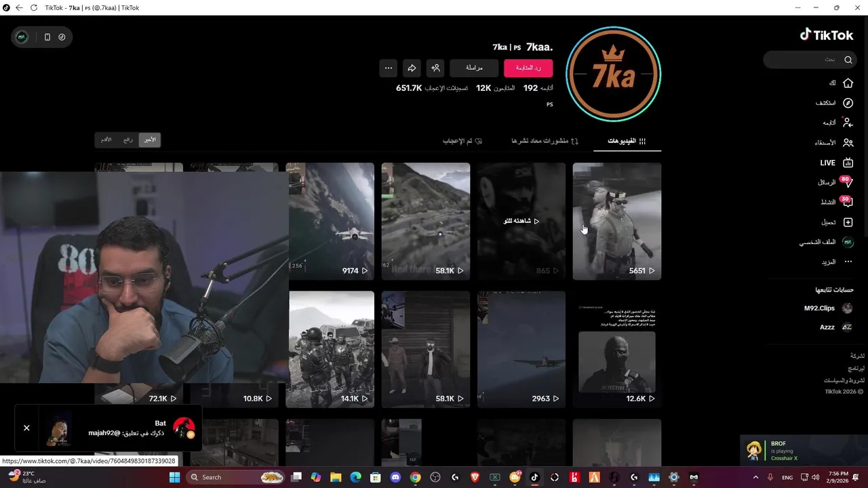Open the Windows Start menu
868x488 pixels.
click(x=174, y=477)
